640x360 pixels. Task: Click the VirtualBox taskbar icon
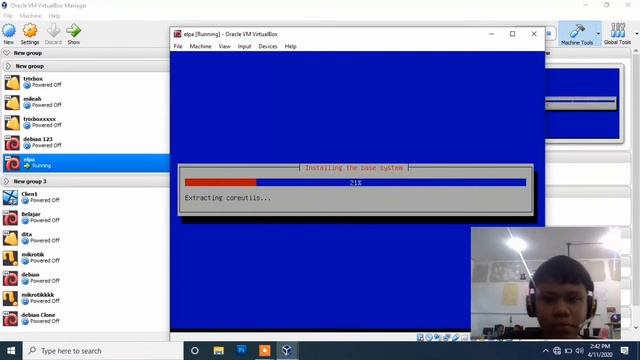[287, 351]
